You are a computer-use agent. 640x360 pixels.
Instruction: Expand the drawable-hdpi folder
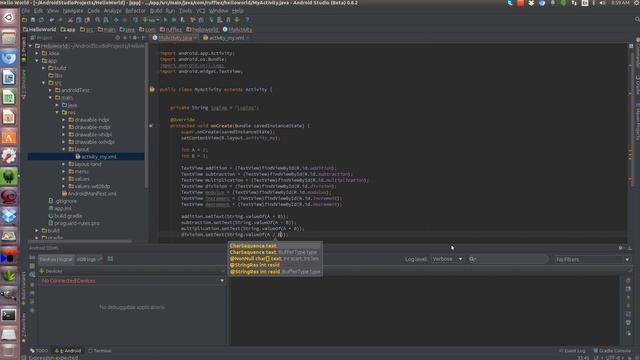[x=63, y=120]
